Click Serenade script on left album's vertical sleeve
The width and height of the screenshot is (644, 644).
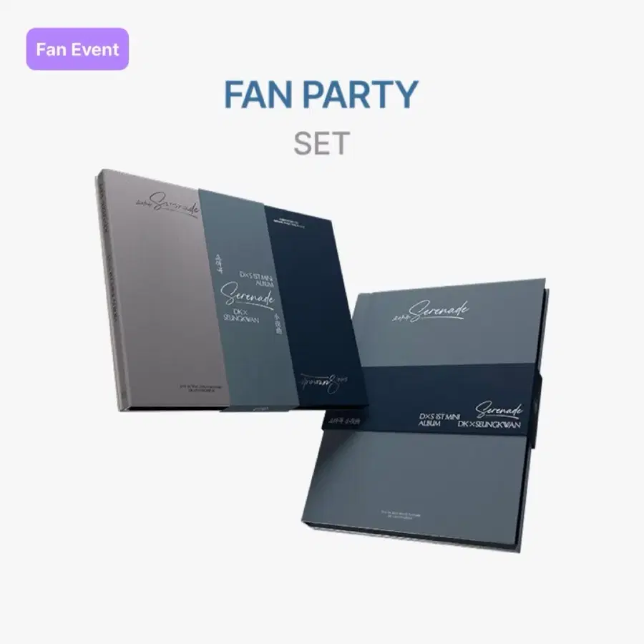pos(248,296)
